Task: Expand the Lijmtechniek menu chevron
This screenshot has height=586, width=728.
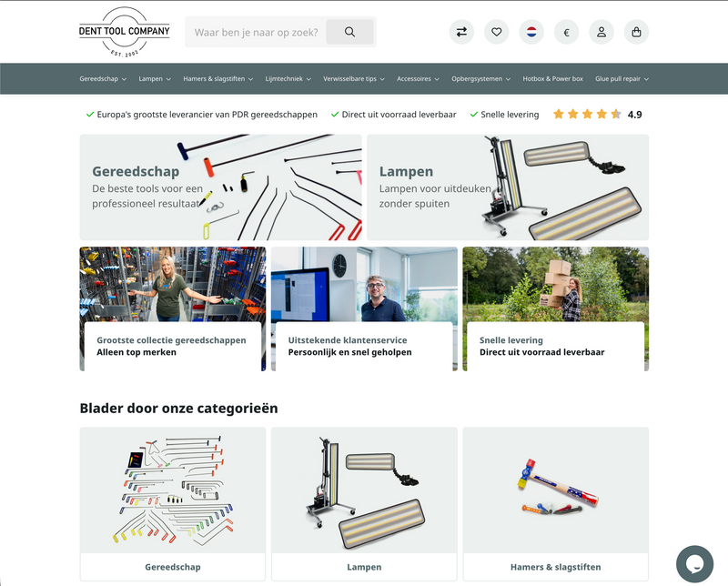Action: [308, 79]
